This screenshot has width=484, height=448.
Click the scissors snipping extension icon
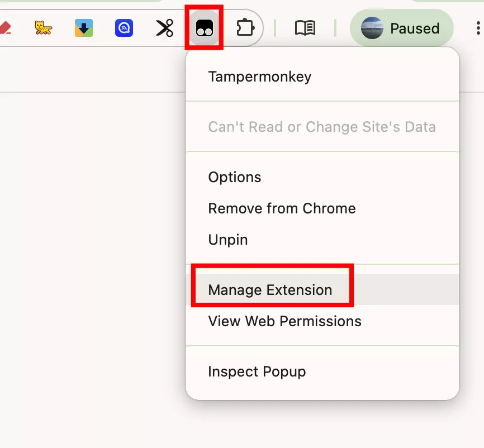coord(164,28)
